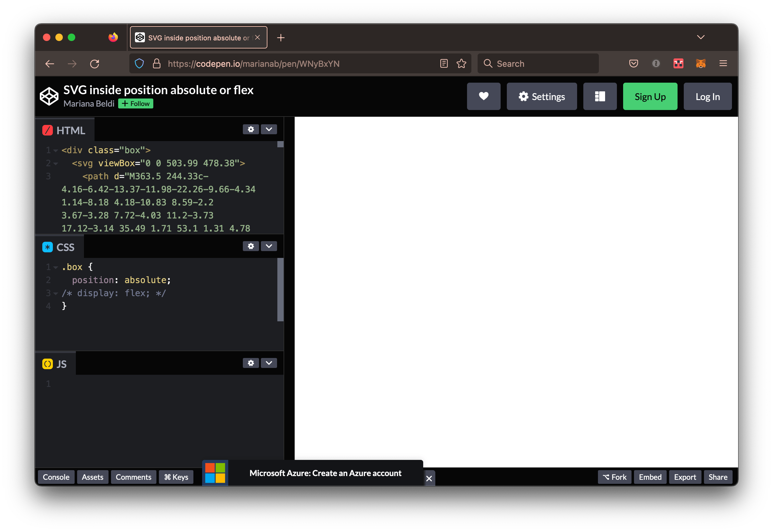The image size is (773, 532).
Task: Click the browser Search field
Action: tap(538, 63)
